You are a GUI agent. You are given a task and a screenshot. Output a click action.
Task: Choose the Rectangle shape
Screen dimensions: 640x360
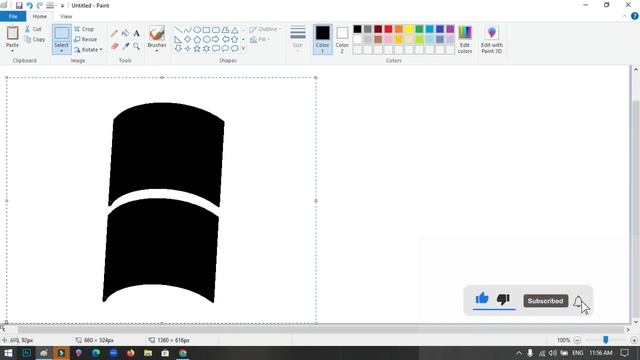(207, 30)
